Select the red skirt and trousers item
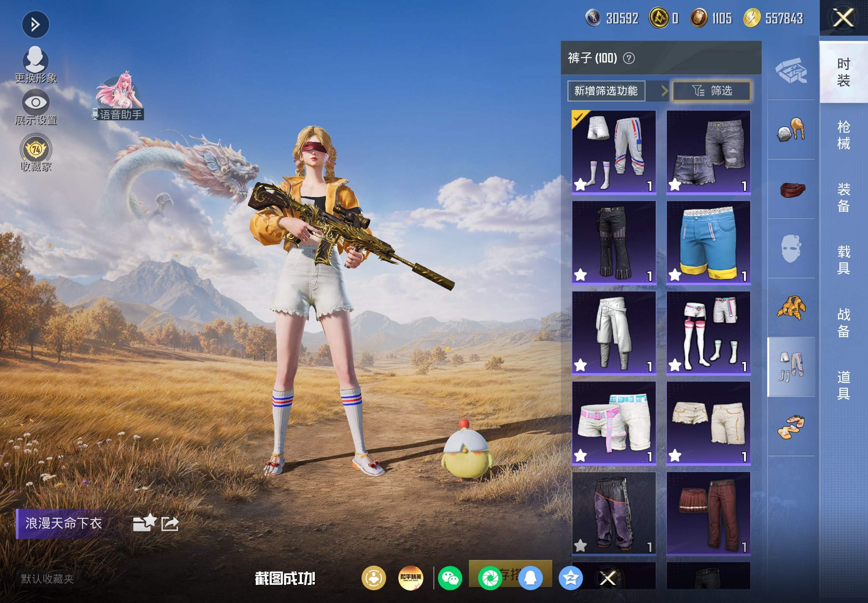Screen dimensions: 868x603 coord(708,513)
